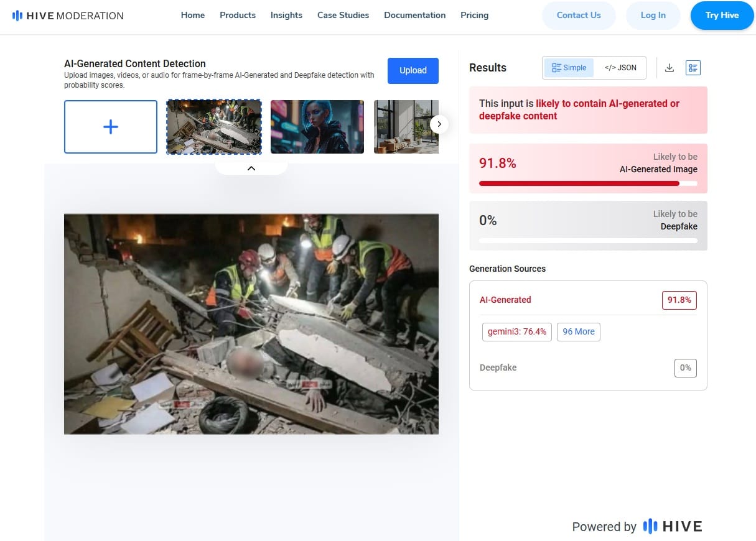Open the Products menu
756x541 pixels.
coord(237,15)
